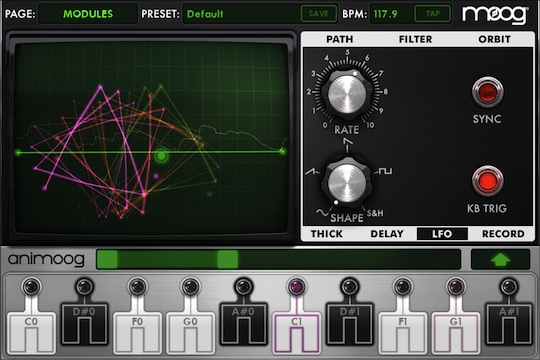Image resolution: width=540 pixels, height=360 pixels.
Task: Play the D#0 key
Action: [84, 323]
